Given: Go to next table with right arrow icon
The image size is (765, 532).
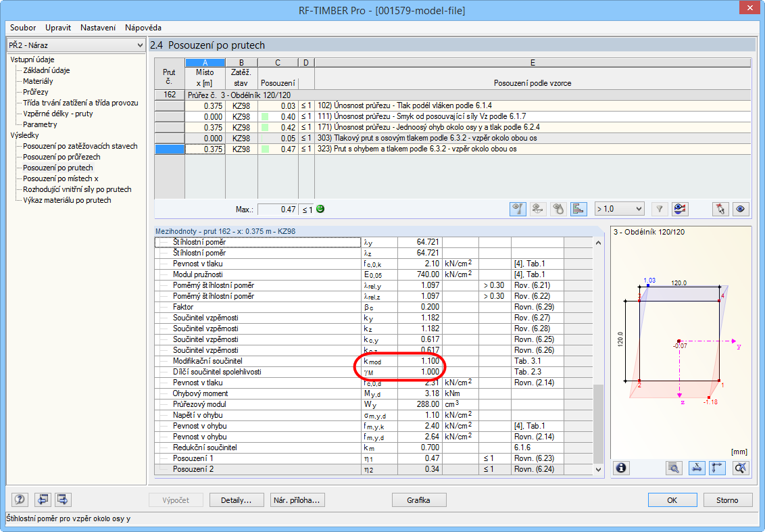Looking at the screenshot, I should 62,500.
